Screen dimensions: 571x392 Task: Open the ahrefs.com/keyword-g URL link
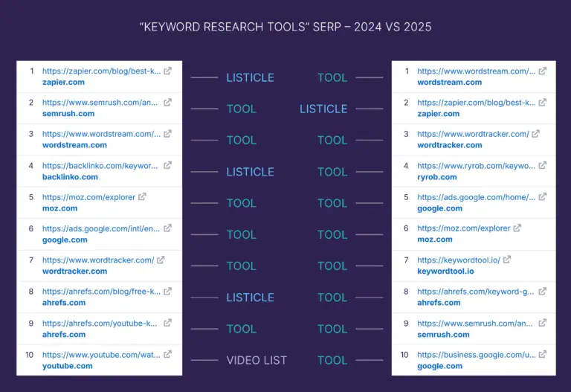(476, 292)
